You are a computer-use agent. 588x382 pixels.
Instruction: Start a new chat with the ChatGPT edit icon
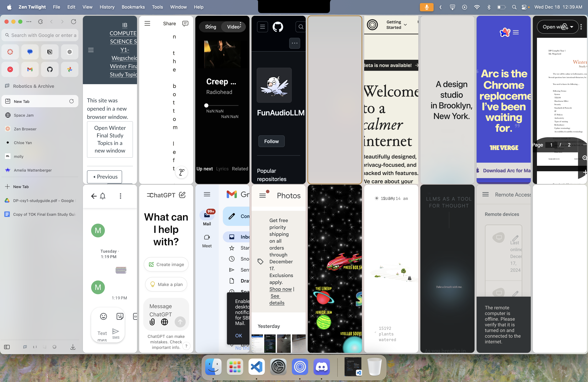(182, 195)
